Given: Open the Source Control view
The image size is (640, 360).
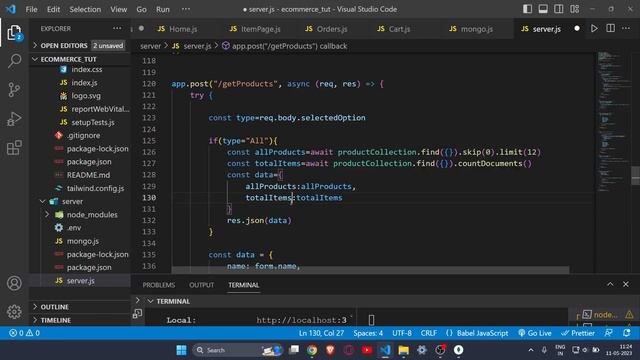Looking at the screenshot, I should 14,90.
